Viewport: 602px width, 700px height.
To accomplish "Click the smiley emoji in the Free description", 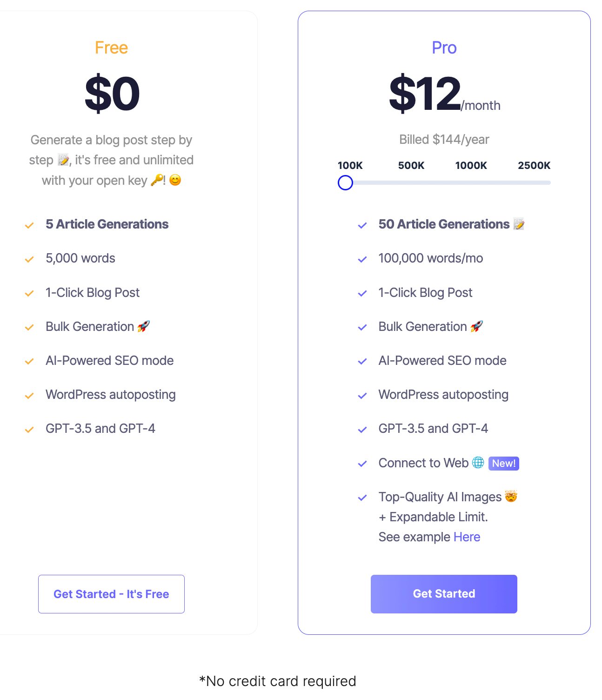I will pos(175,180).
